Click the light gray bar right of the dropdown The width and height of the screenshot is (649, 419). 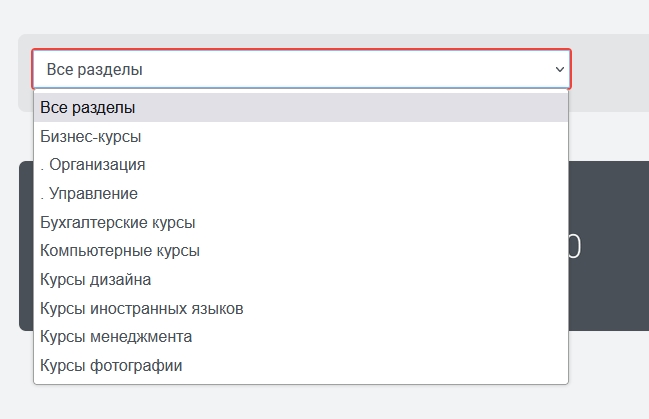coord(609,72)
